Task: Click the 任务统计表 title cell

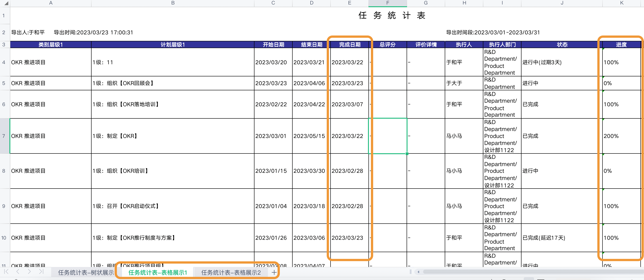Action: [x=392, y=16]
